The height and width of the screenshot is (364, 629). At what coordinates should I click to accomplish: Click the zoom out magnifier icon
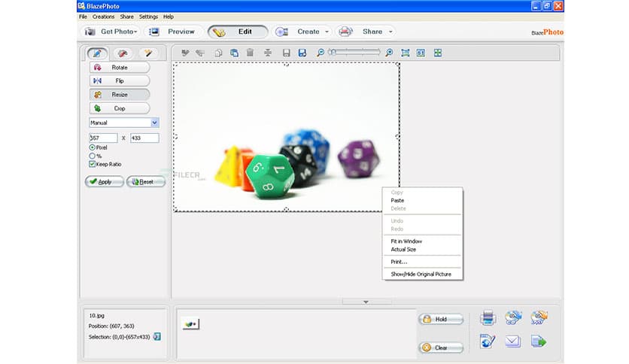320,53
